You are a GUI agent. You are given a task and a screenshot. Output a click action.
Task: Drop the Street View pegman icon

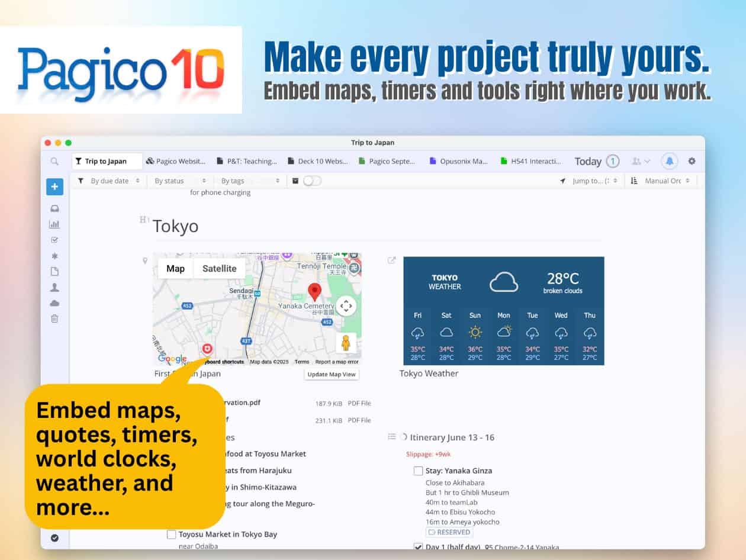346,343
